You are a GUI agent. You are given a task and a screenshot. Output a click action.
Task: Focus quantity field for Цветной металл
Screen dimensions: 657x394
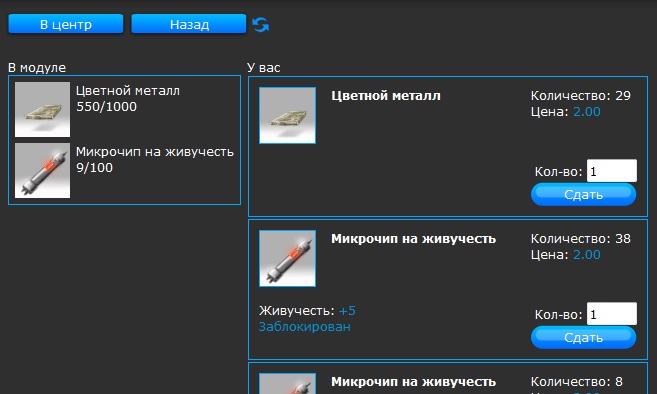pos(612,171)
